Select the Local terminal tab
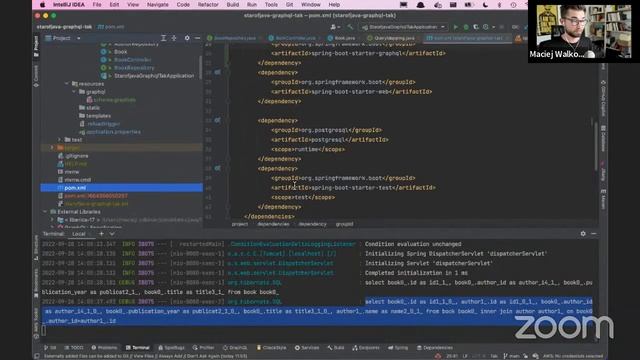 (78, 234)
